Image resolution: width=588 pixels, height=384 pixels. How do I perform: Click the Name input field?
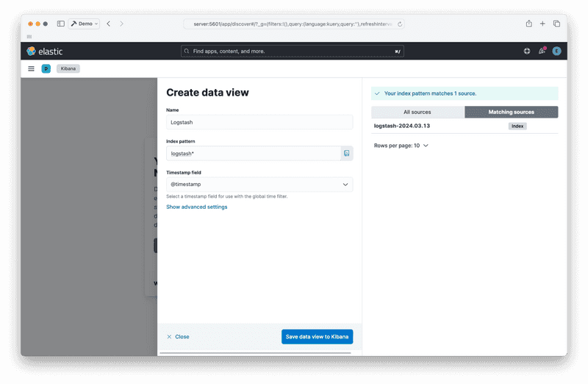[x=259, y=122]
